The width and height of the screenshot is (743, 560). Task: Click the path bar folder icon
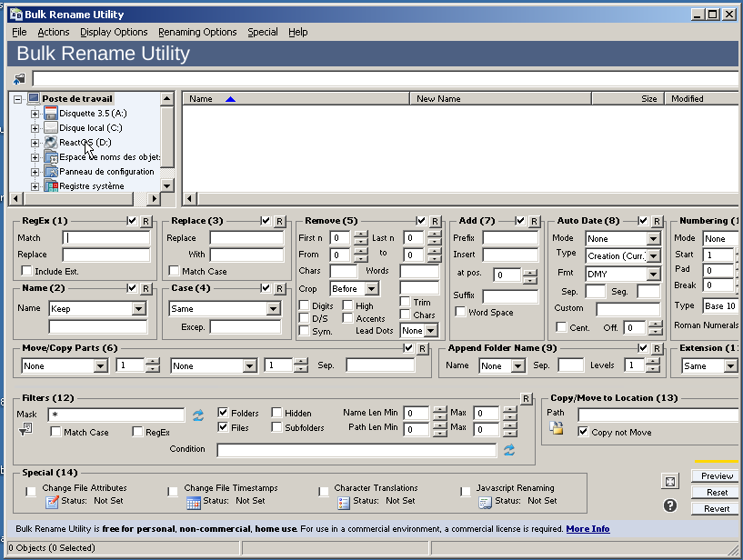19,79
